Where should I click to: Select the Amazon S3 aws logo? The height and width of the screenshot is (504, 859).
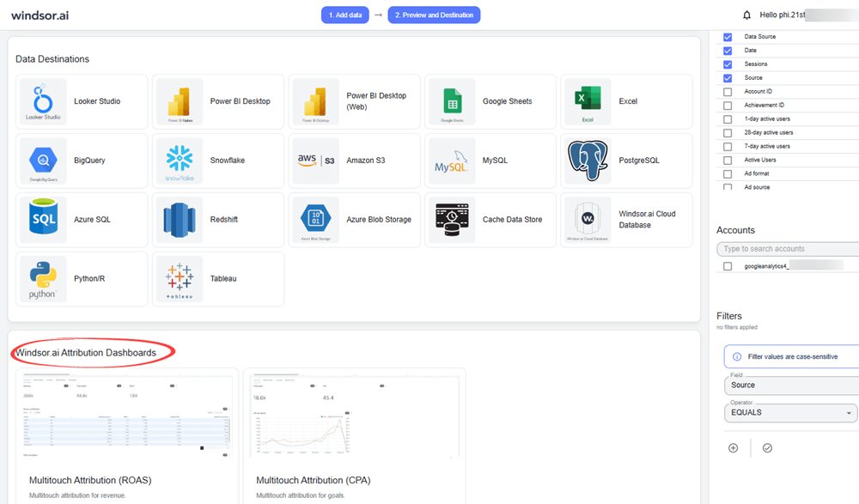tap(315, 161)
